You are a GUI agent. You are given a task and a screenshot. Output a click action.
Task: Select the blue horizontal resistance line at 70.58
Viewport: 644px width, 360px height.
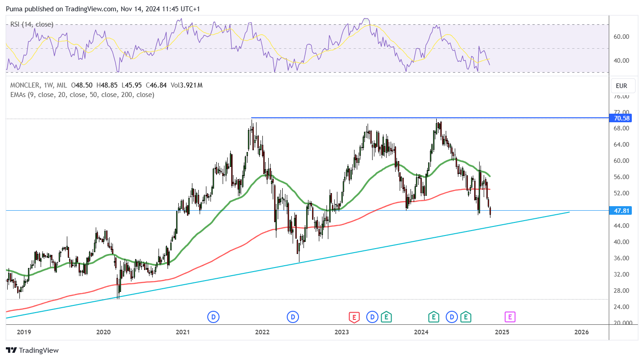pyautogui.click(x=429, y=118)
